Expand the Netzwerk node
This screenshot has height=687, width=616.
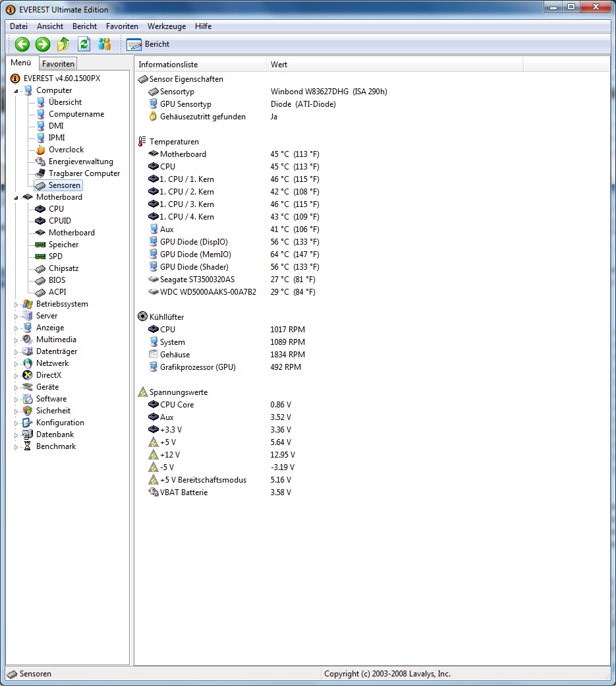pyautogui.click(x=16, y=364)
